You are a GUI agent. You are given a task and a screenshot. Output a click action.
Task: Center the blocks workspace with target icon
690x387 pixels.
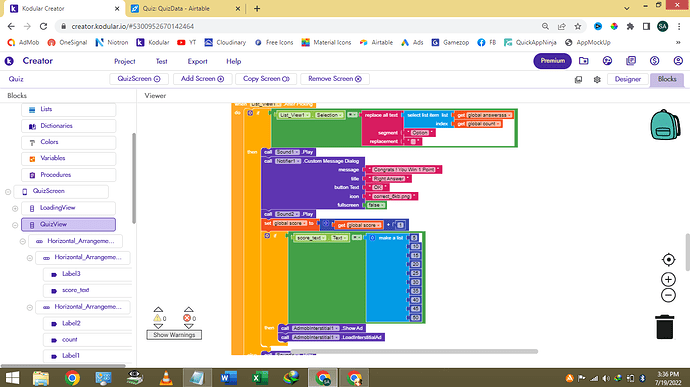[x=668, y=260]
